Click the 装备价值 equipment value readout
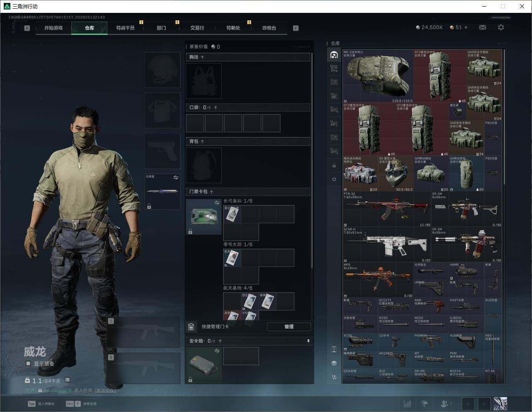 point(205,47)
